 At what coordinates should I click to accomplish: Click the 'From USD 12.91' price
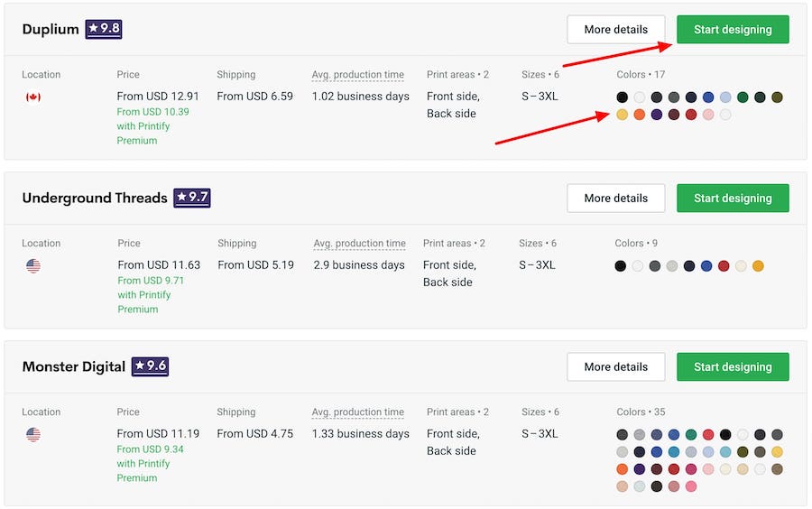(158, 97)
